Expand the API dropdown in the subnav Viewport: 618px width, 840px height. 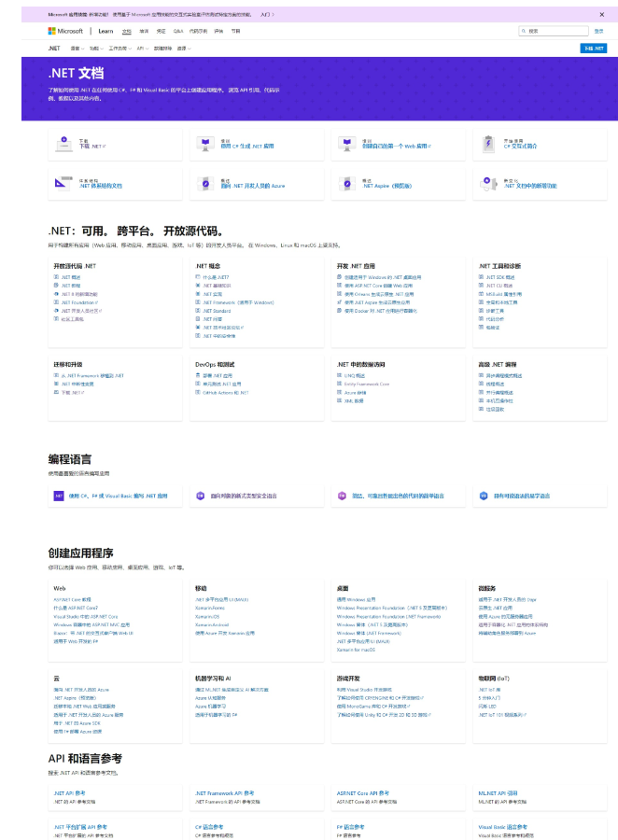click(x=143, y=49)
